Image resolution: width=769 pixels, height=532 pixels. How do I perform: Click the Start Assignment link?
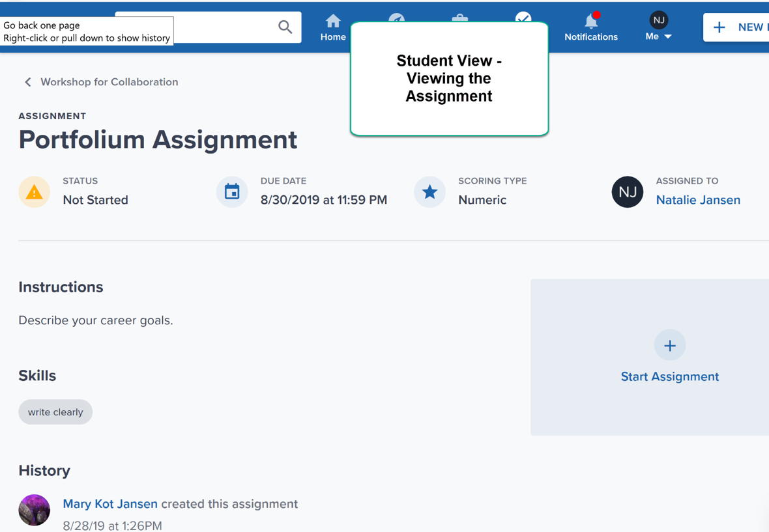tap(670, 377)
